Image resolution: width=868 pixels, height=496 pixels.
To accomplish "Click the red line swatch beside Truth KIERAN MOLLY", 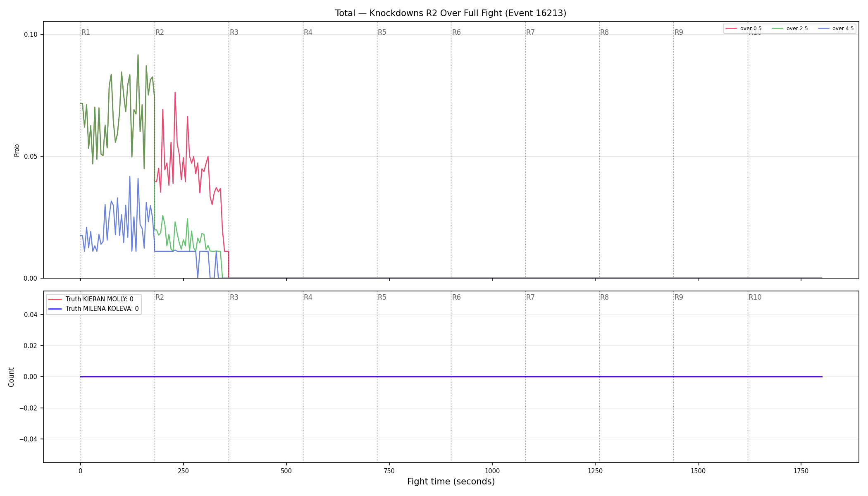I will click(55, 299).
